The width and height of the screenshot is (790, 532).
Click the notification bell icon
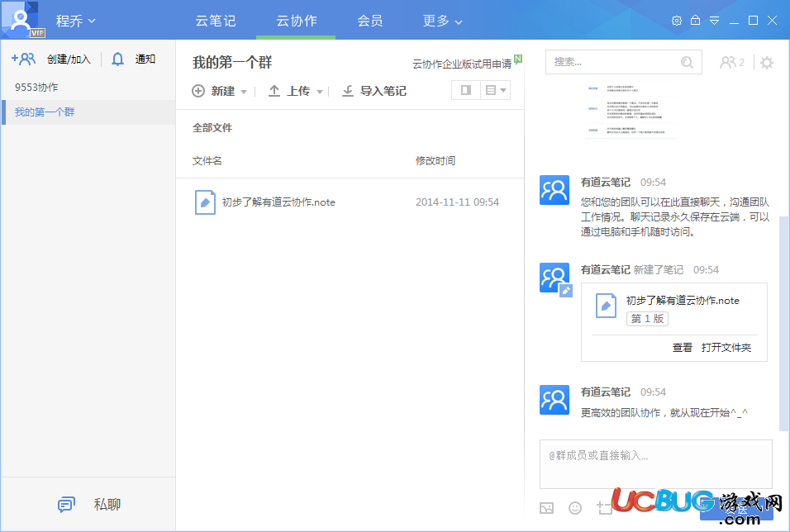(117, 59)
